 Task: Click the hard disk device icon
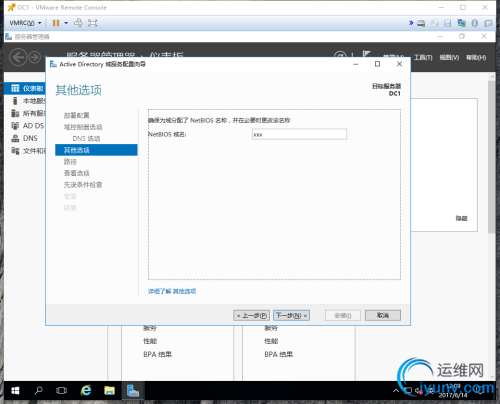pyautogui.click(x=421, y=23)
